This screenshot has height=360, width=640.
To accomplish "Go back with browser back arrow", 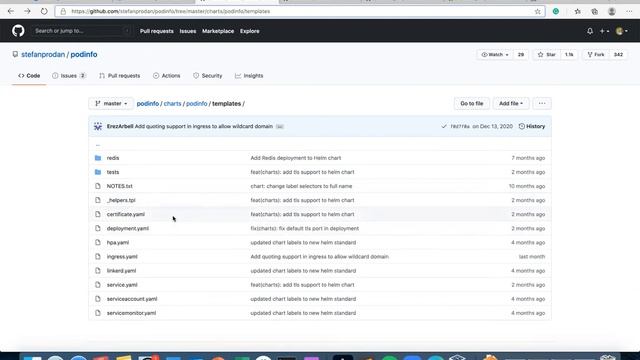I will click(x=11, y=11).
